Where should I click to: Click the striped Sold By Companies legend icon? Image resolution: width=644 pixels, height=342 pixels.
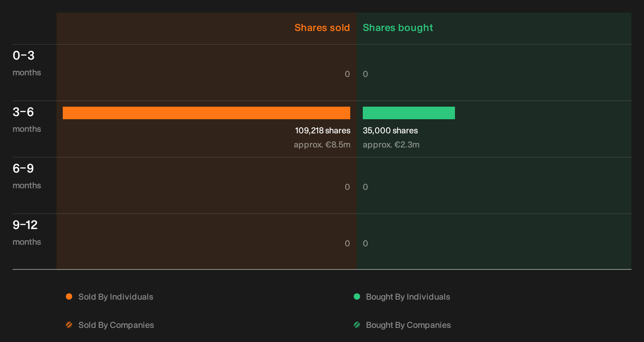[x=69, y=325]
